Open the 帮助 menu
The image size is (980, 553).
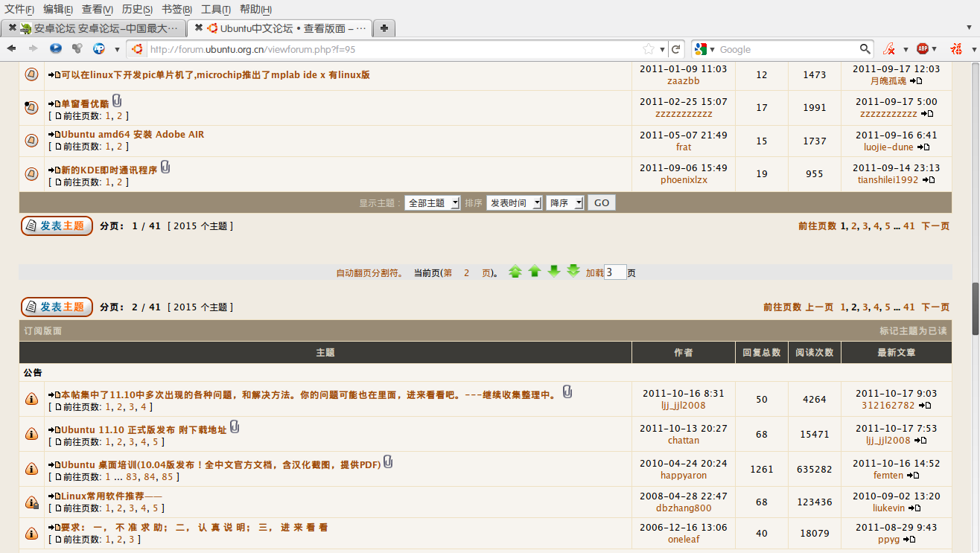[255, 9]
